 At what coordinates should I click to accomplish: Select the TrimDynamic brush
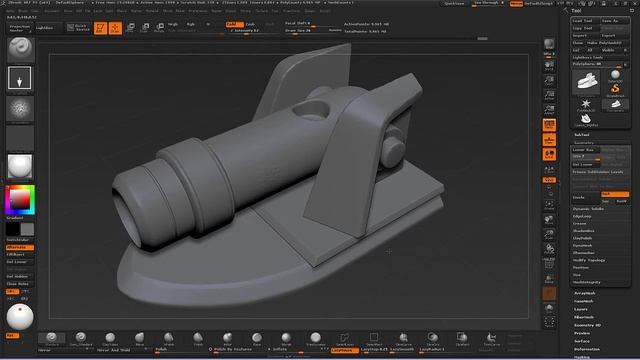[316, 339]
